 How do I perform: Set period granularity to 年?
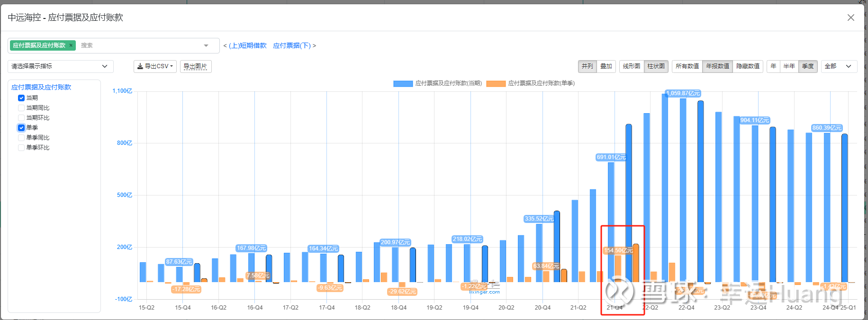pyautogui.click(x=773, y=66)
